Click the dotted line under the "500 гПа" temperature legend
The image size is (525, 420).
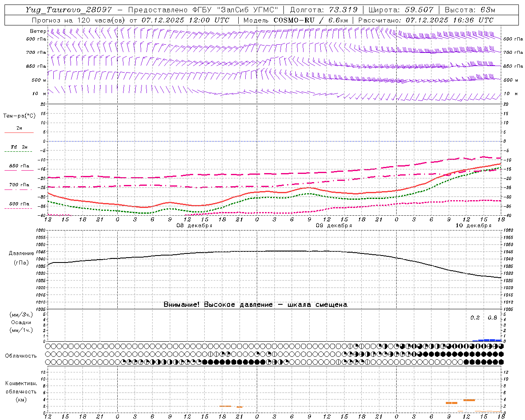click(18, 208)
